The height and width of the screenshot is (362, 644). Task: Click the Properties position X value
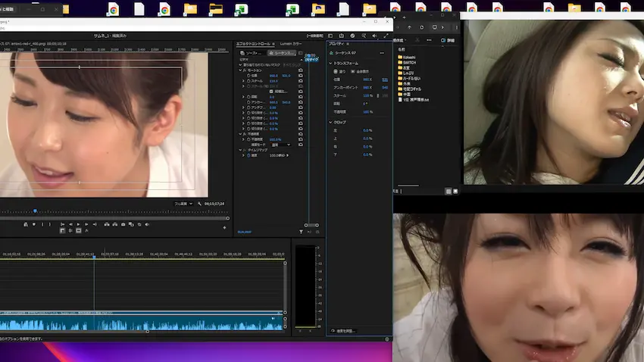click(367, 80)
